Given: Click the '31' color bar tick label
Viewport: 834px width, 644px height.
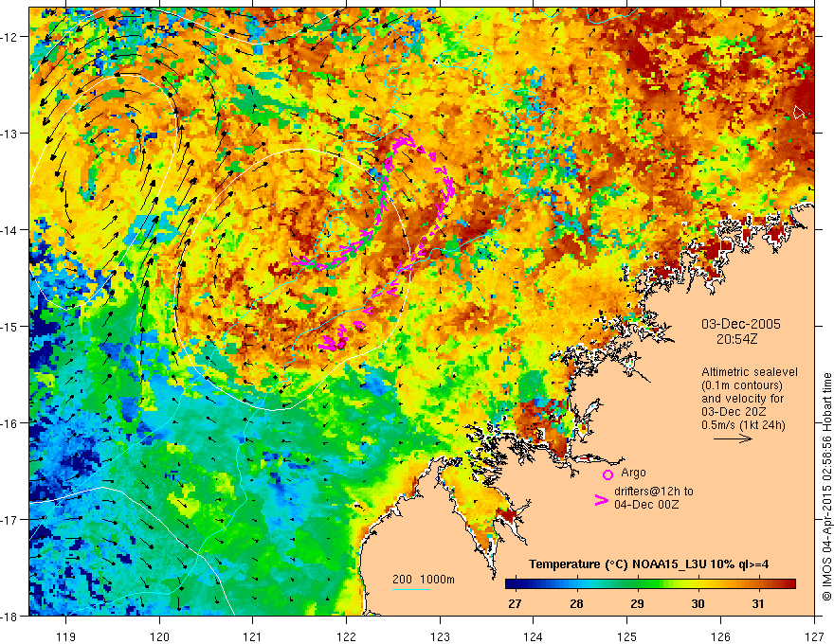Looking at the screenshot, I should [758, 604].
